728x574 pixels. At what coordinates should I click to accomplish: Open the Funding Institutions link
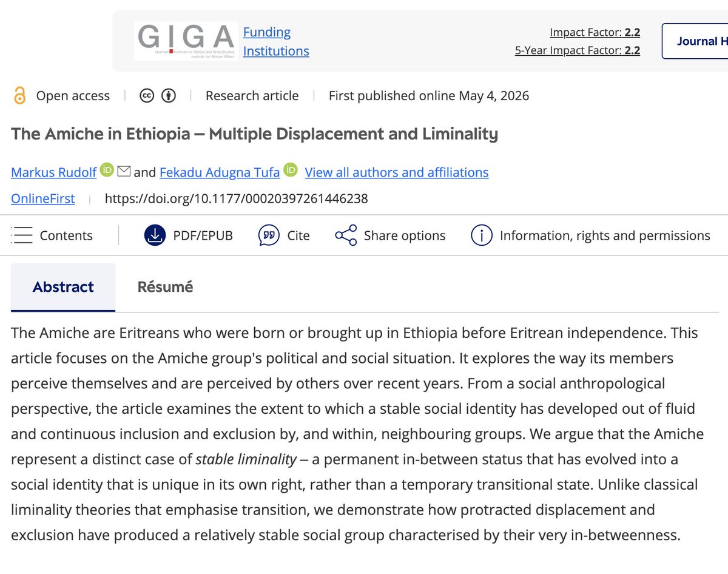(276, 41)
